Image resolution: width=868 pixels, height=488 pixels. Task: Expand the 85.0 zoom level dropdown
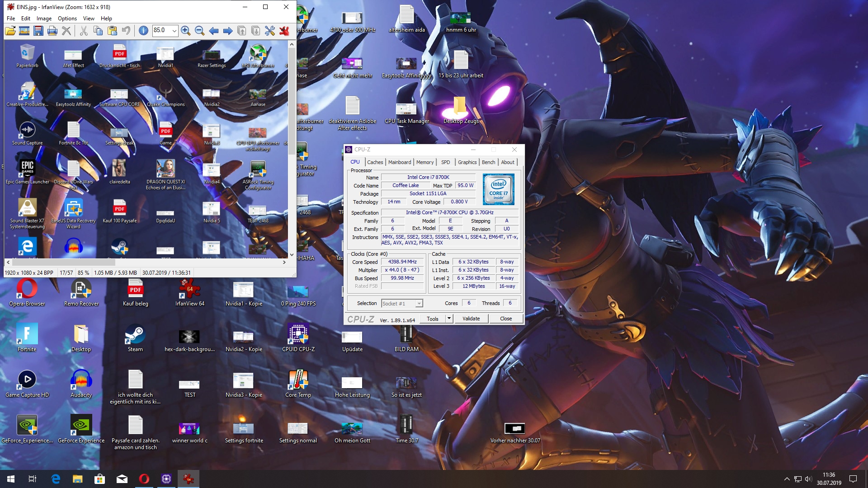(174, 31)
